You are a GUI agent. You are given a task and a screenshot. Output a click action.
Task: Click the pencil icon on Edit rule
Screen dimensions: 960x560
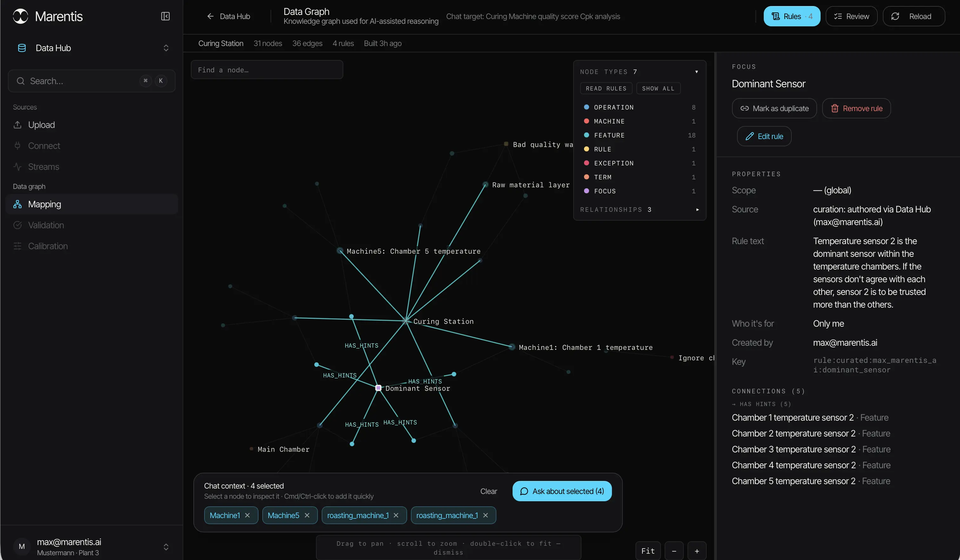[x=750, y=137]
